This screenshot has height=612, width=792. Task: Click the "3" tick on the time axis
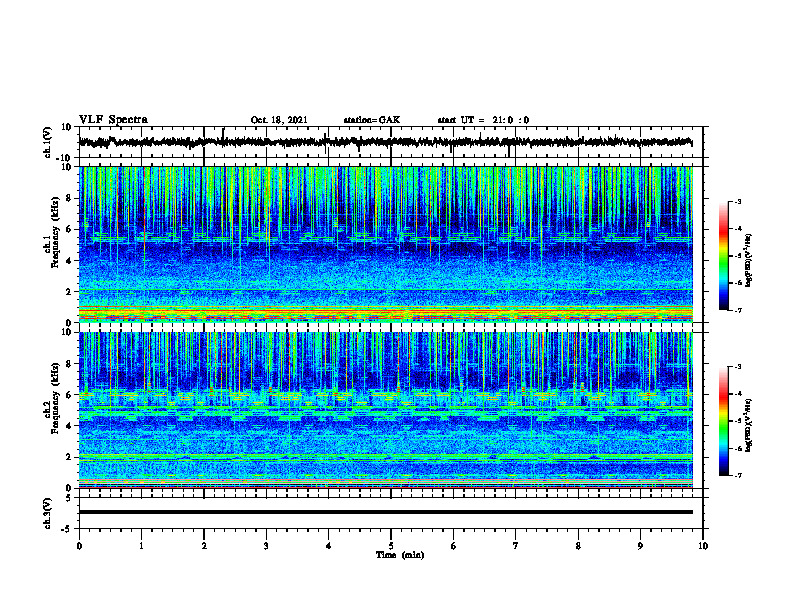pyautogui.click(x=266, y=546)
